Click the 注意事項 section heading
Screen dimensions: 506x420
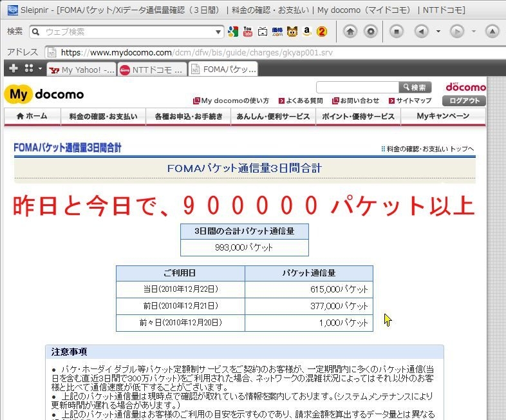(69, 352)
